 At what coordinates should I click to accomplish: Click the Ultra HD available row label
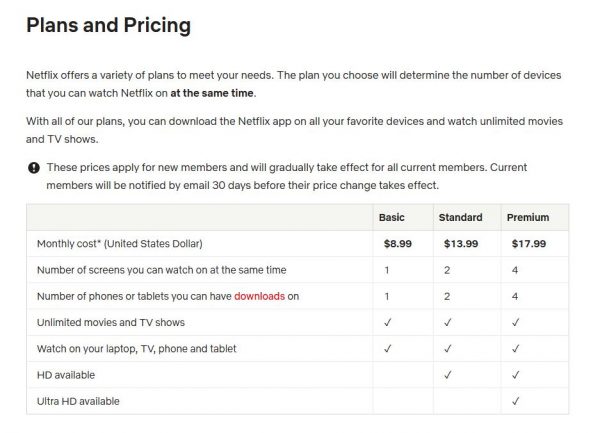[x=78, y=401]
